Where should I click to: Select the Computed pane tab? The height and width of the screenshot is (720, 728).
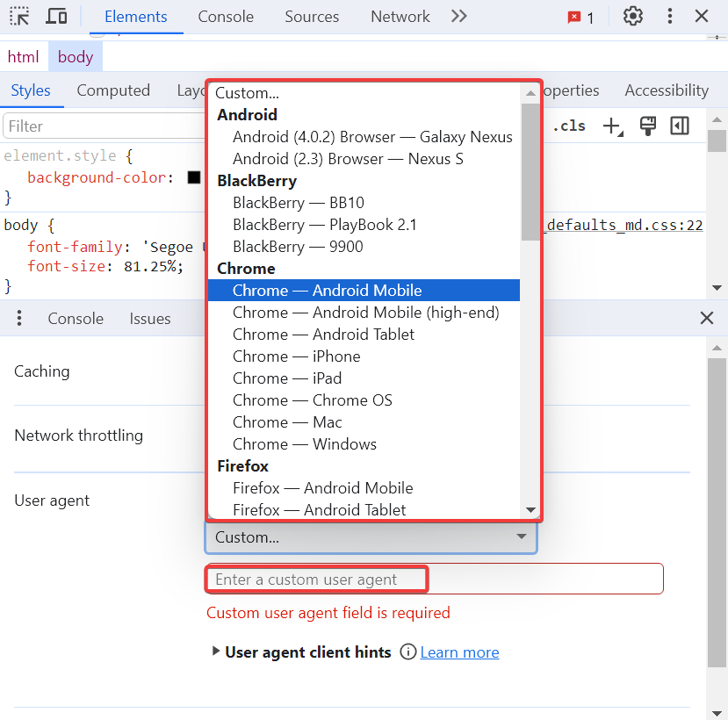pyautogui.click(x=113, y=90)
